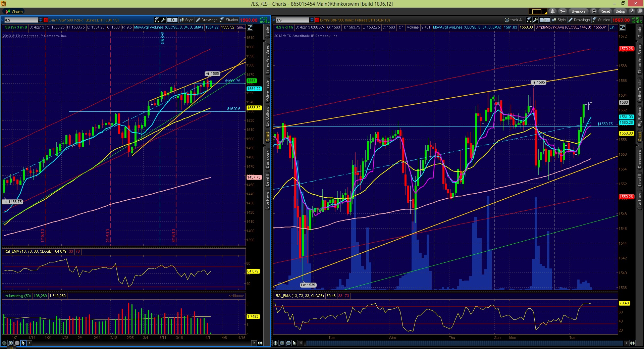Screen dimensions: 644x349
Task: Open the think A.I. button in right chart
Action: pos(515,20)
